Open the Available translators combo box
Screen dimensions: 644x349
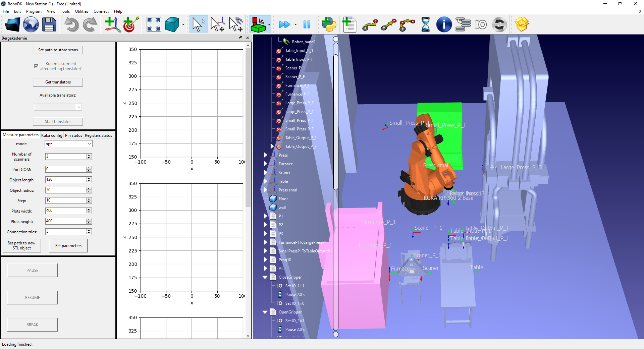(58, 107)
